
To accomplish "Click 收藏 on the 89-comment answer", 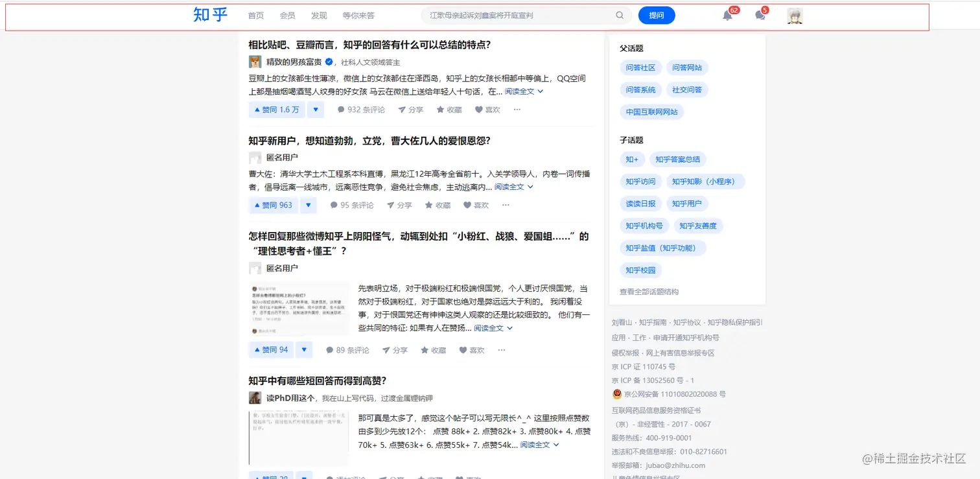I will (x=434, y=350).
